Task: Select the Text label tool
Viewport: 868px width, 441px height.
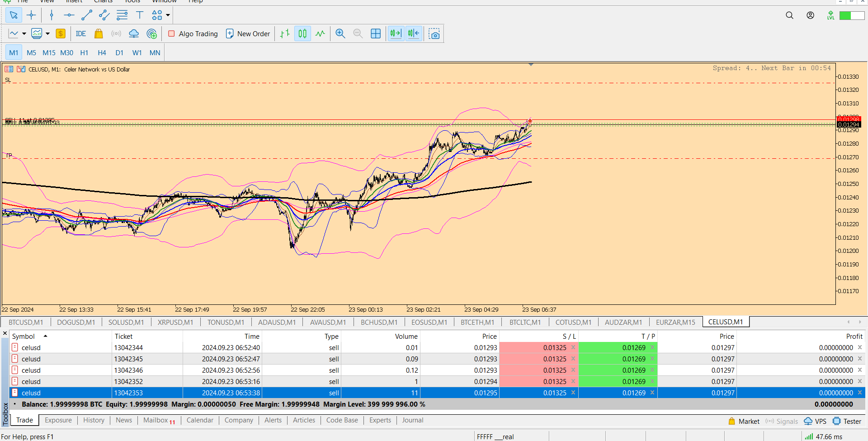Action: (140, 15)
